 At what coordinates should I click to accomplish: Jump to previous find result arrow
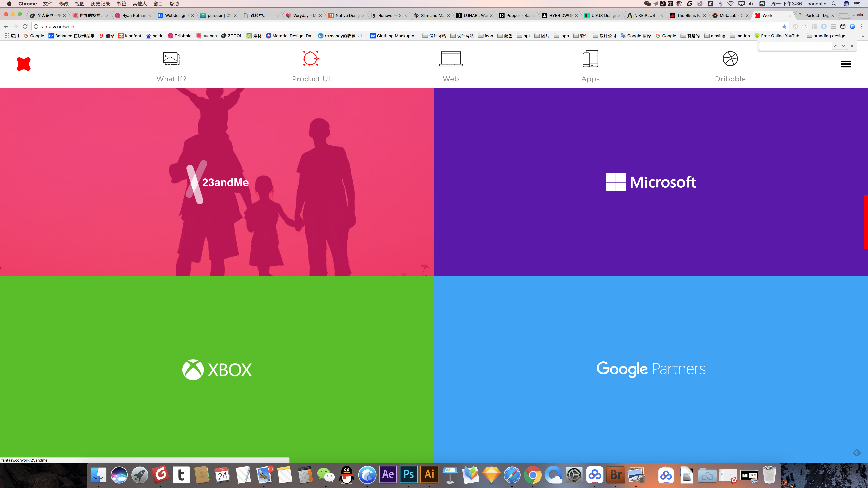(x=836, y=46)
